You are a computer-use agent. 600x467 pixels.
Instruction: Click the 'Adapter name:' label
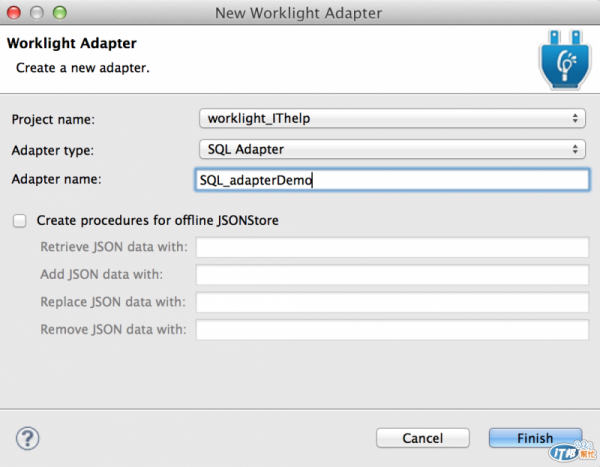(x=57, y=179)
